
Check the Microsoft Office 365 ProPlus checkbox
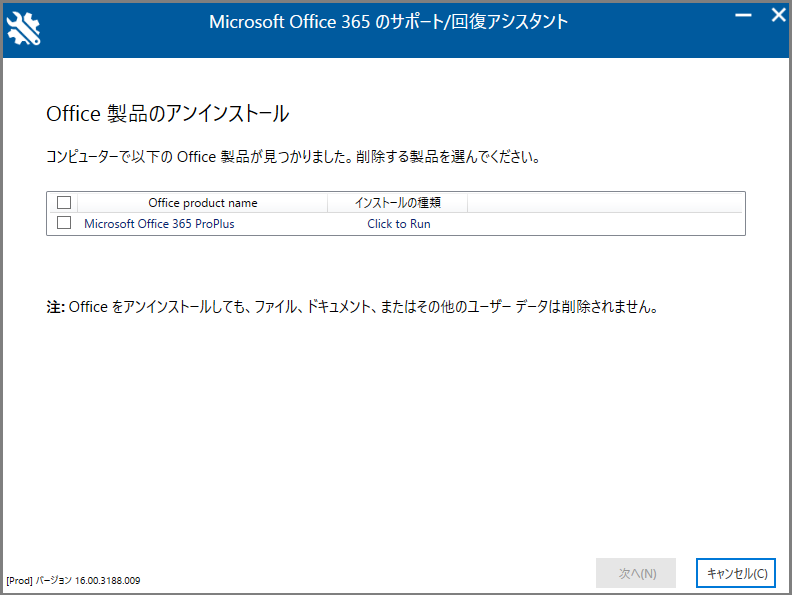(x=64, y=223)
